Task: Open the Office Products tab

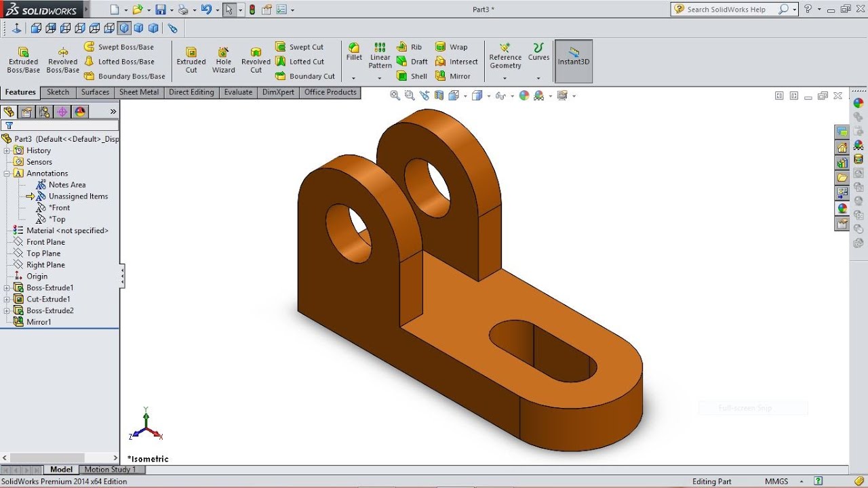Action: click(330, 92)
